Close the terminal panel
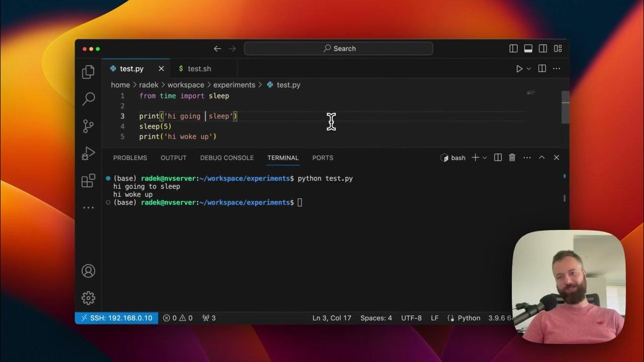This screenshot has height=362, width=644. click(556, 158)
